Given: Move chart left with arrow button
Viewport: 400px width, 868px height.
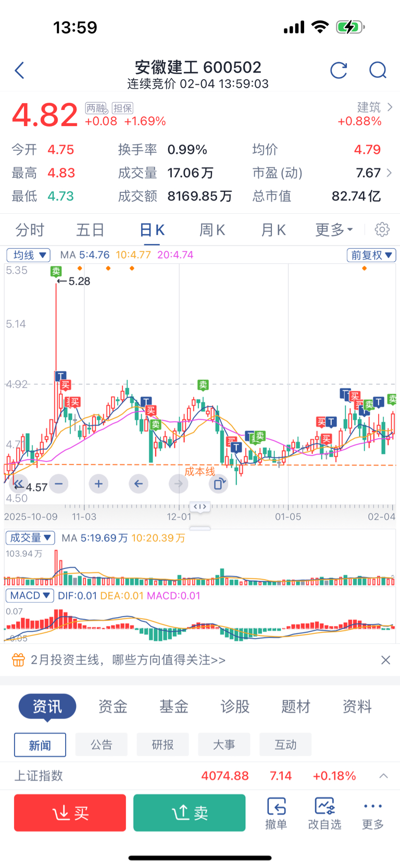Looking at the screenshot, I should [138, 484].
